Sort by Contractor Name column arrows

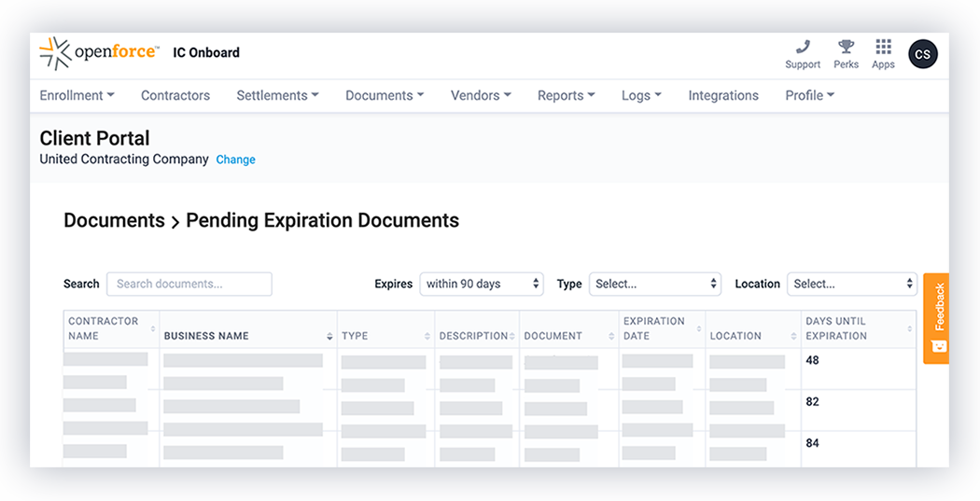coord(153,328)
